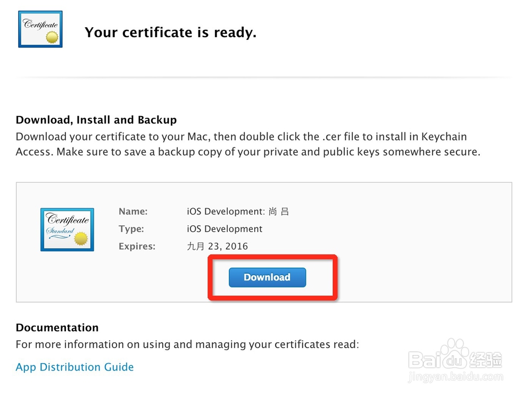Click the certificate icon beside the page heading
The height and width of the screenshot is (395, 532).
(40, 29)
